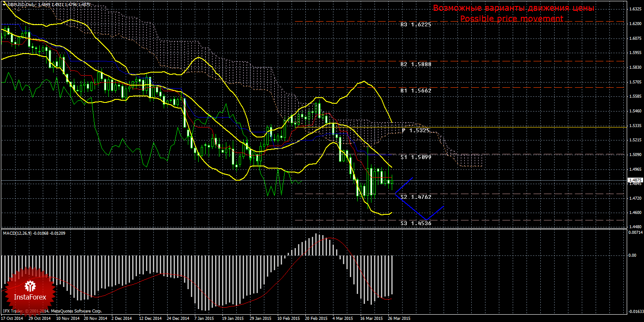Click the red 'Possible price movement' heading
The width and height of the screenshot is (644, 322).
pyautogui.click(x=511, y=19)
